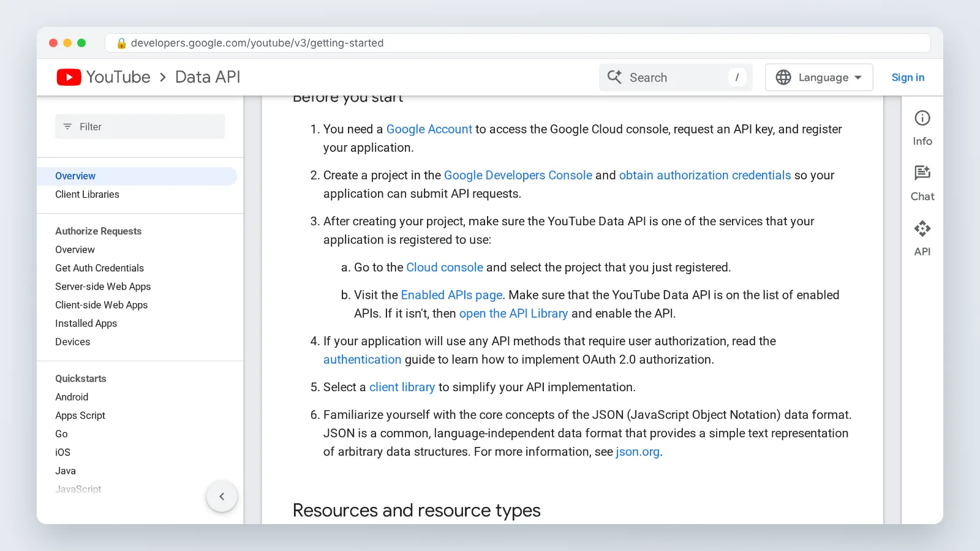The image size is (980, 551).
Task: Open Get Auth Credentials page
Action: coord(99,268)
